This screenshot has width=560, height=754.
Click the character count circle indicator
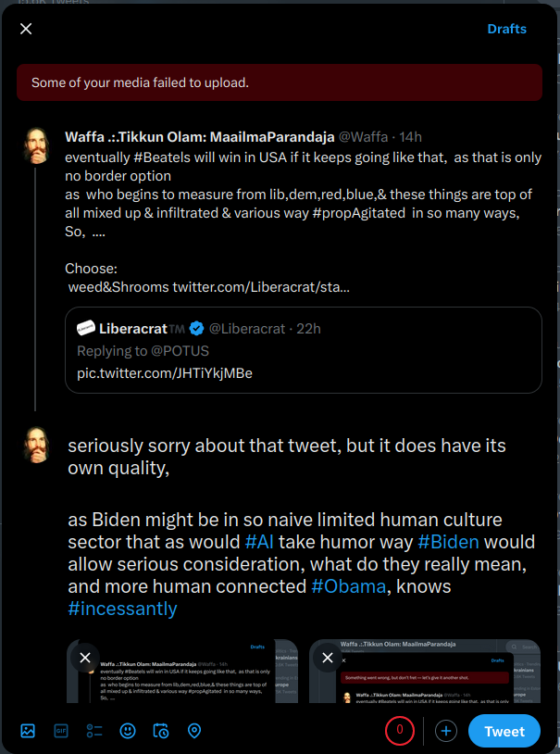400,705
